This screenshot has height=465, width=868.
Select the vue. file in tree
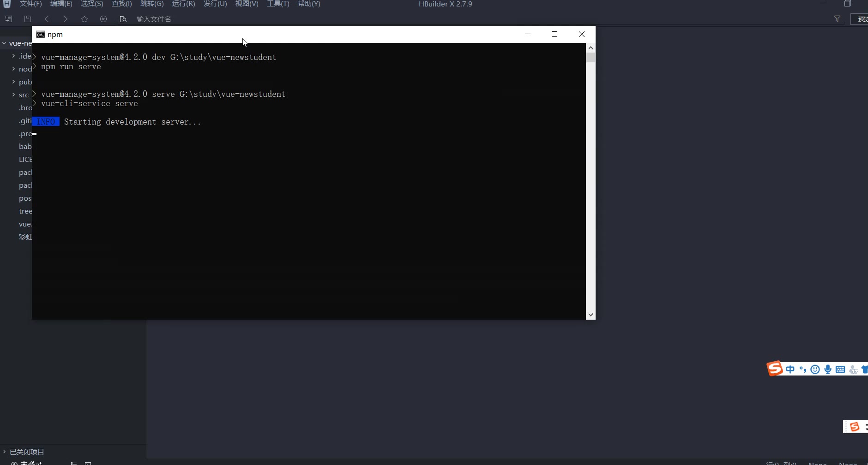tap(25, 224)
